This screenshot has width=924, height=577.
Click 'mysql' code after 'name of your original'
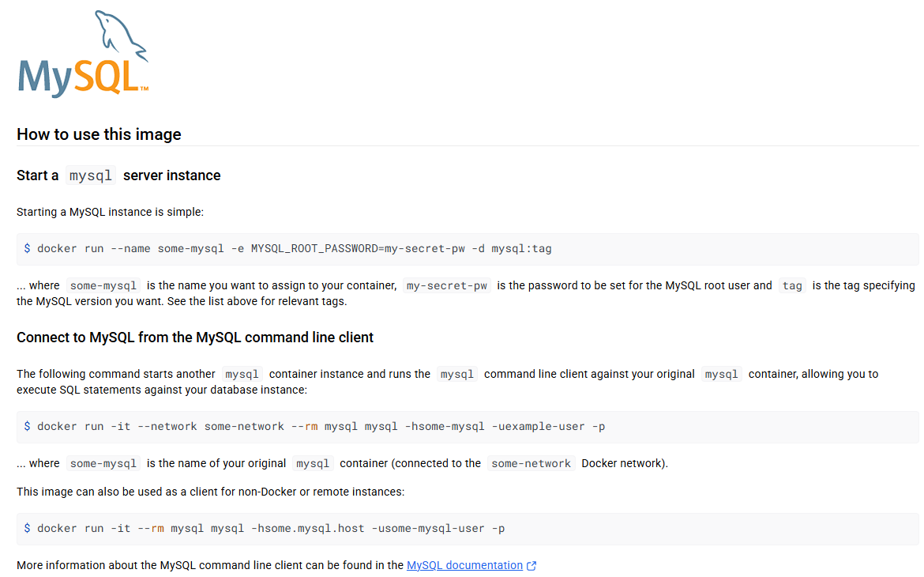tap(313, 464)
